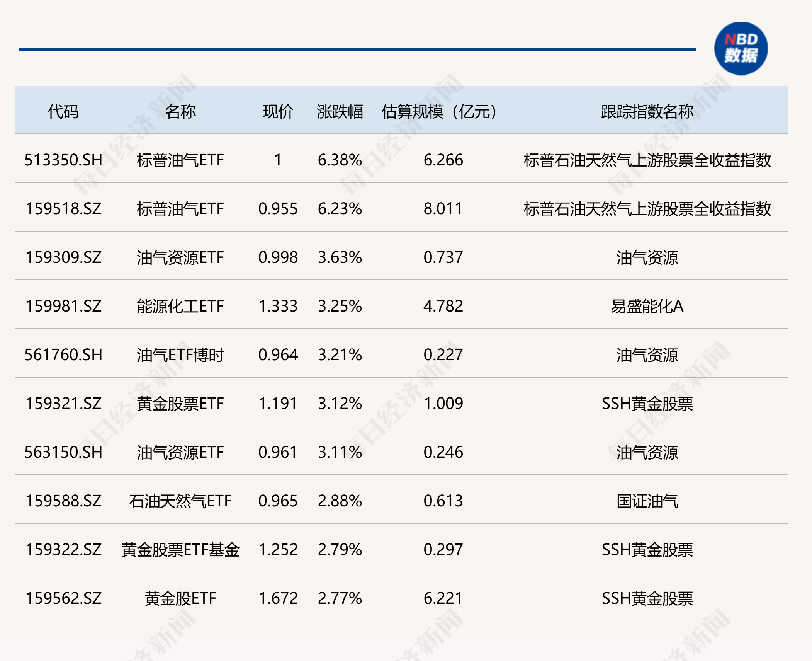The image size is (812, 661).
Task: Click the 黄金股ETF name cell
Action: pyautogui.click(x=180, y=598)
